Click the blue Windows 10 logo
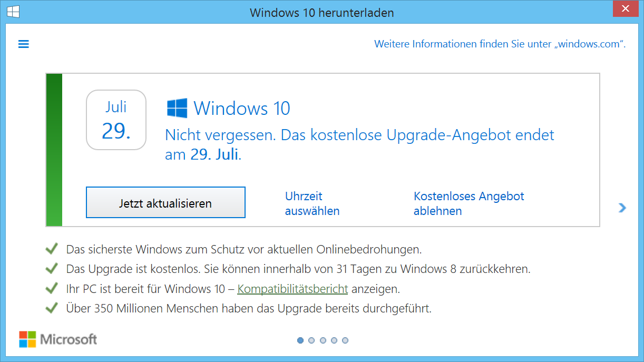 tap(177, 108)
